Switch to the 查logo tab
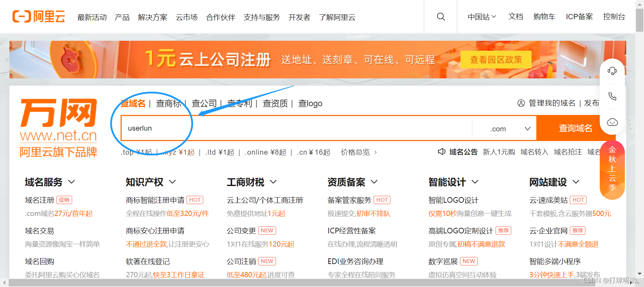The width and height of the screenshot is (644, 287). 310,103
